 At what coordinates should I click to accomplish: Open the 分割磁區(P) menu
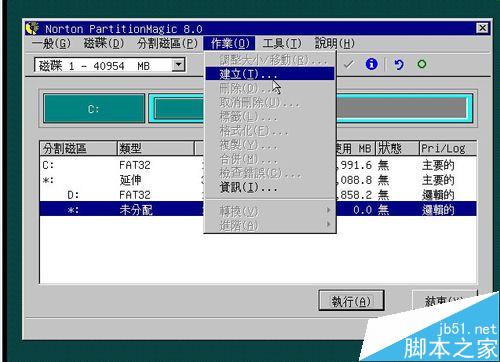(167, 43)
